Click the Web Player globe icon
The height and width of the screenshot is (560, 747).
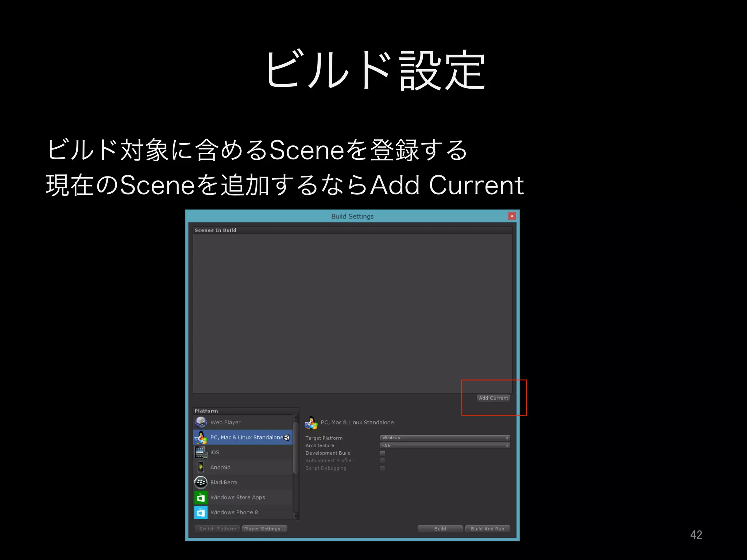[201, 422]
